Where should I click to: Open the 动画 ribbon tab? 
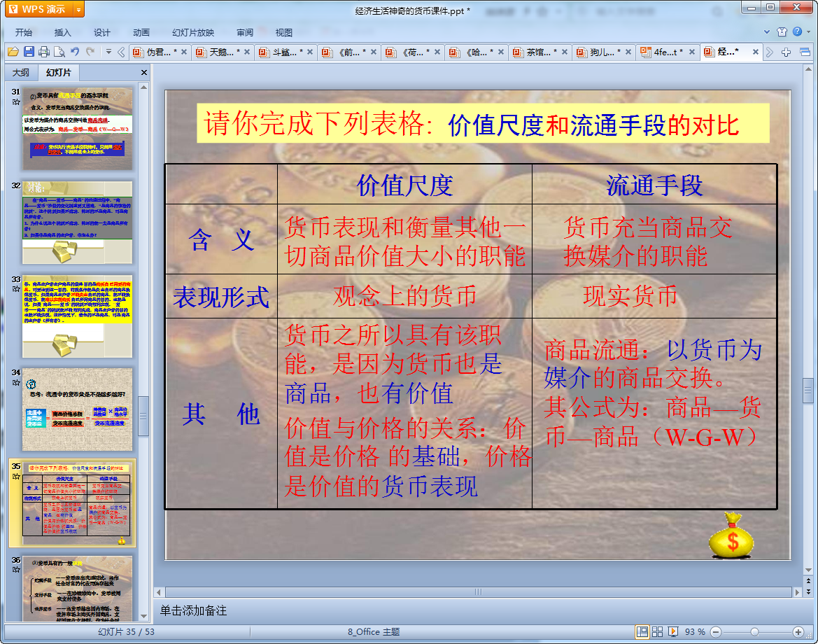click(141, 32)
